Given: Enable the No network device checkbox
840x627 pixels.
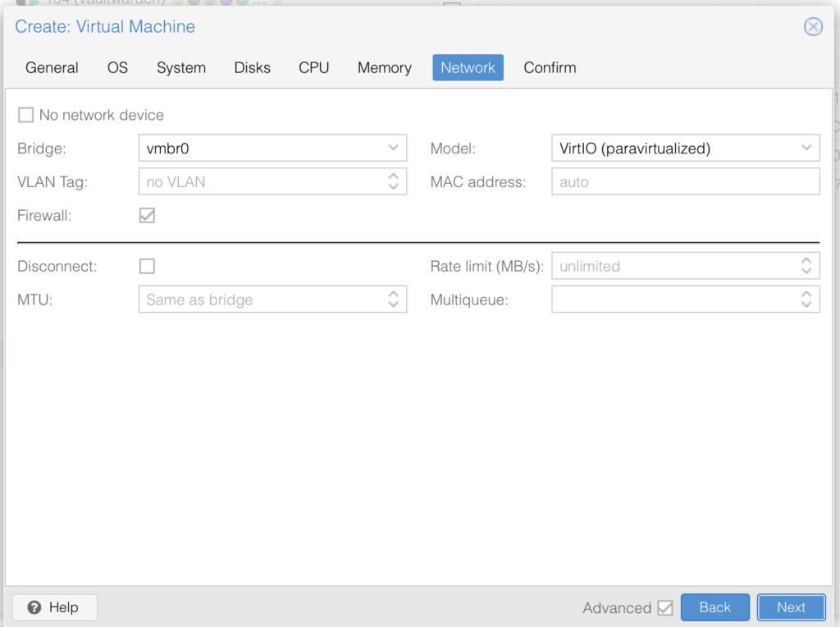Looking at the screenshot, I should point(26,115).
